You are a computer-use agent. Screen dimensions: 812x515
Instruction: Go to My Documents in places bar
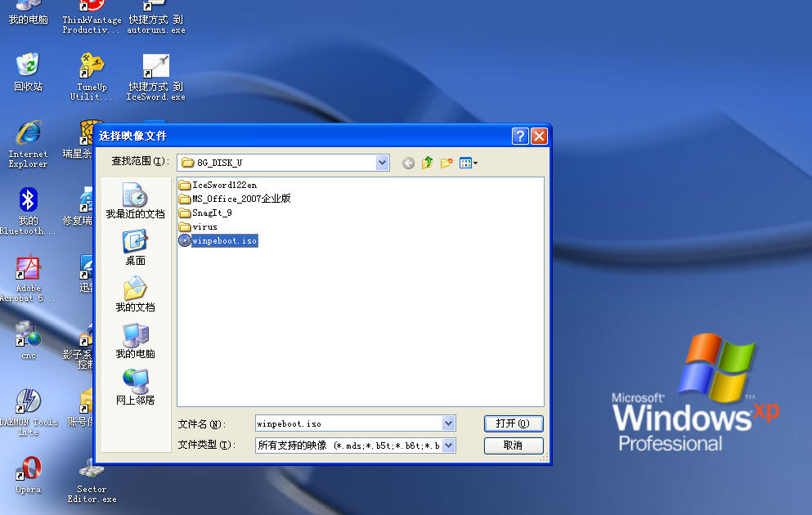135,293
